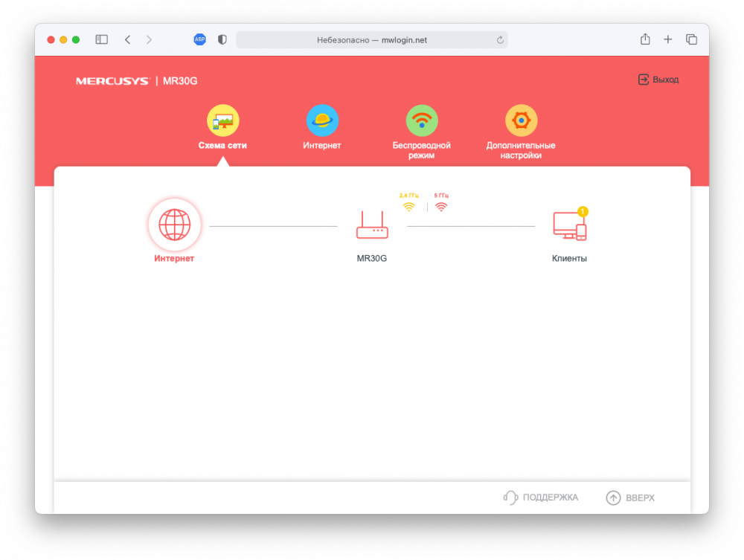Click the Интернет label under globe

pyautogui.click(x=174, y=258)
